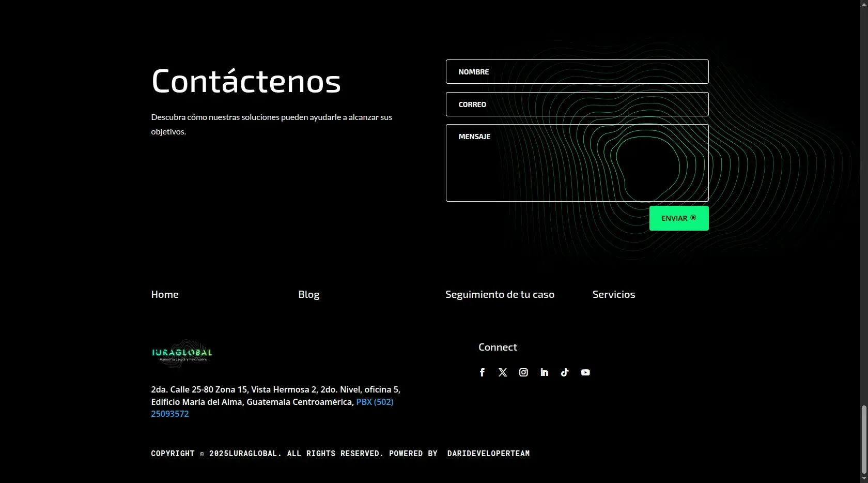Open the Facebook social link
This screenshot has width=868, height=483.
pos(482,372)
